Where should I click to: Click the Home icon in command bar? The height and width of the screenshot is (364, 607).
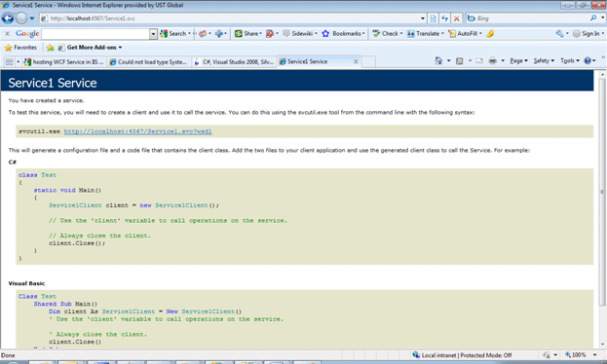click(x=438, y=60)
